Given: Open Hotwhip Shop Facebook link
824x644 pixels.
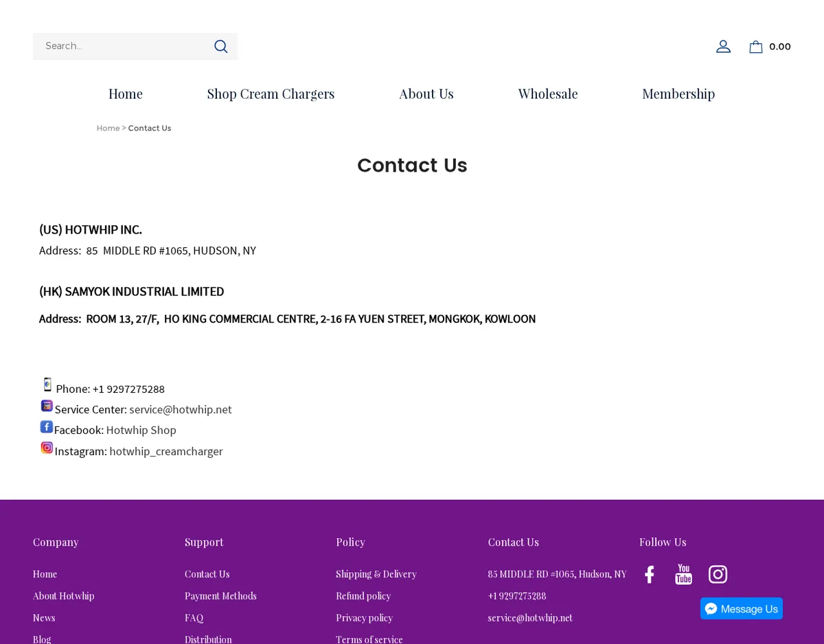Looking at the screenshot, I should coord(141,430).
